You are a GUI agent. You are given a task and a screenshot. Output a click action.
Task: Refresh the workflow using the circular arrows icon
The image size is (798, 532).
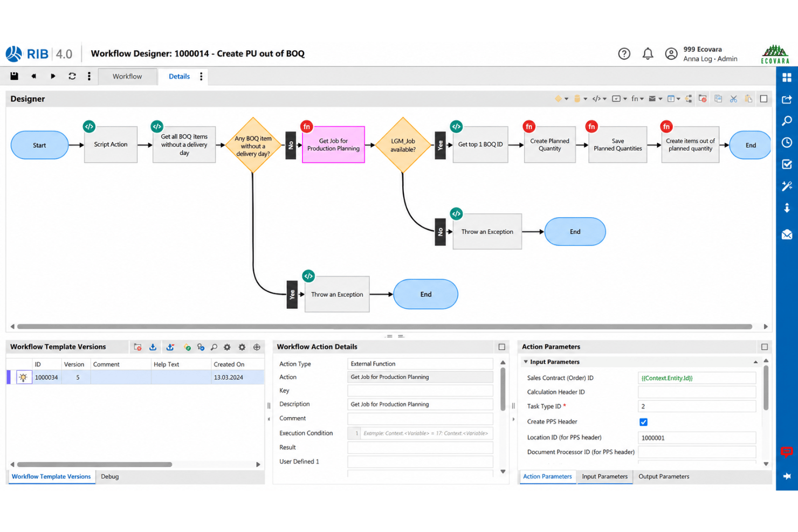(x=72, y=76)
